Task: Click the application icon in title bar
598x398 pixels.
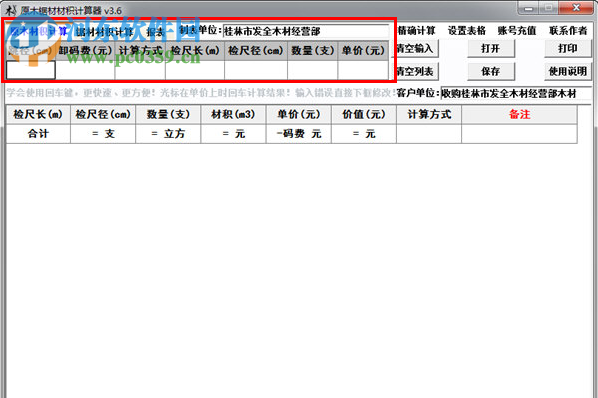Action: pos(11,10)
